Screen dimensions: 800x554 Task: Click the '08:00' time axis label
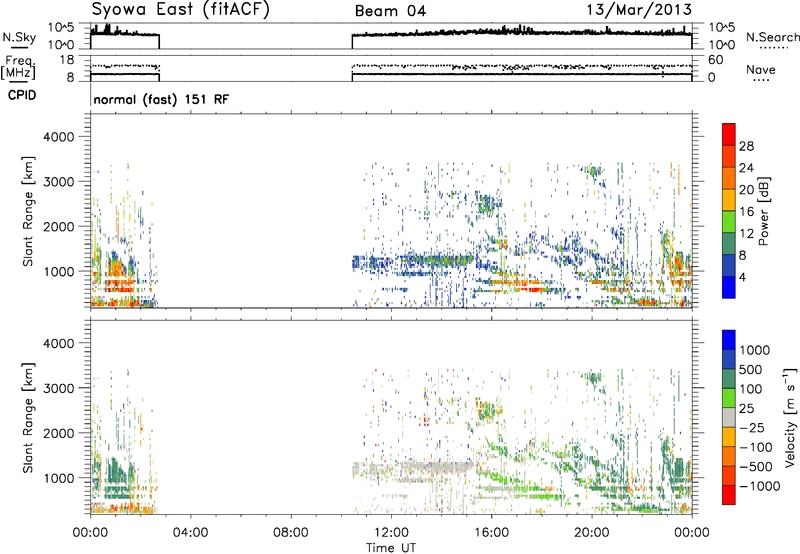290,533
